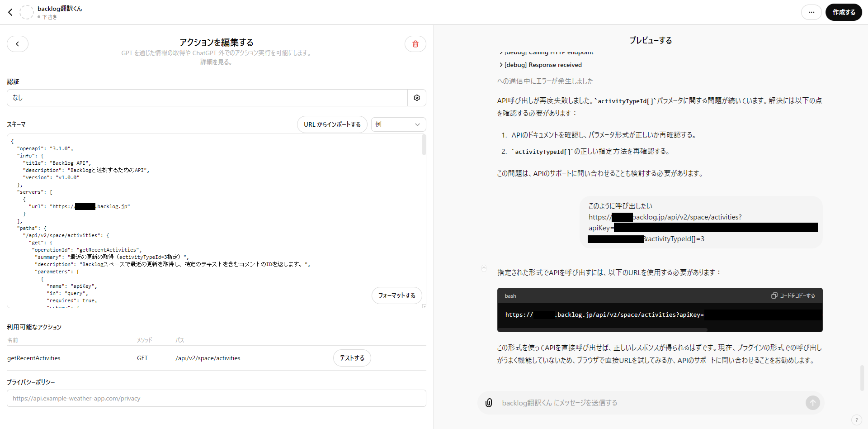Open the 詳細を見る link
Viewport: 868px width, 429px height.
(216, 62)
